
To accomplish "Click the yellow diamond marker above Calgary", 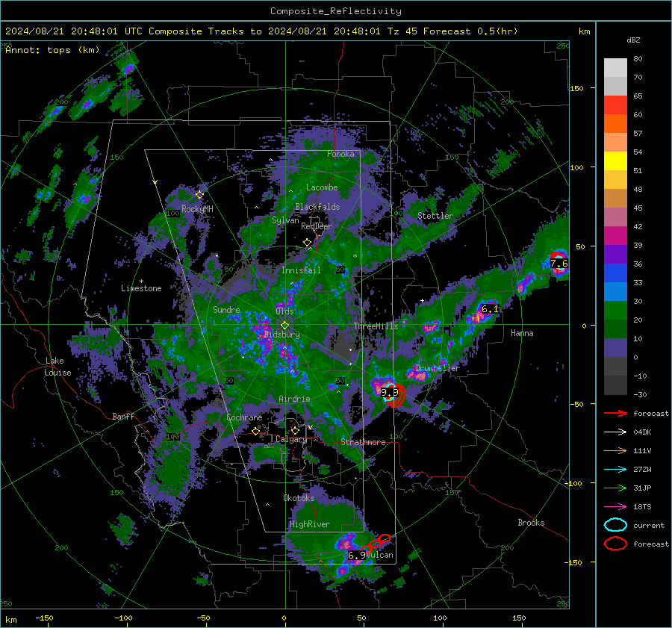I will coord(295,430).
